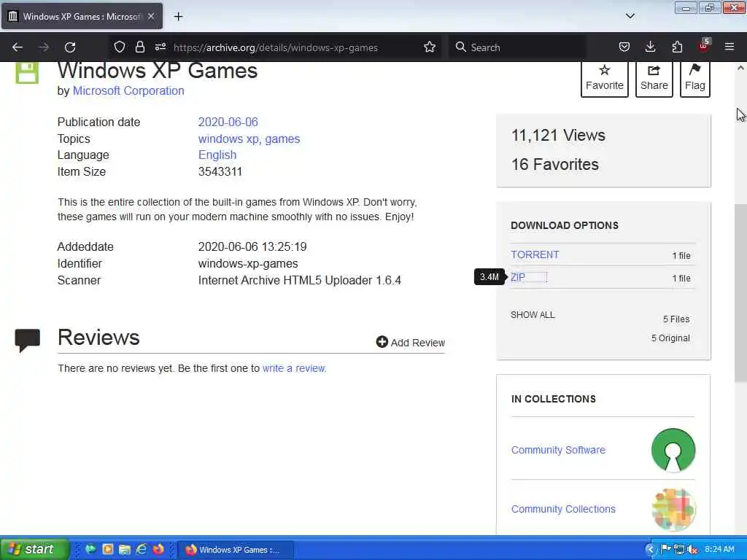Bookmark this page with the star icon
The height and width of the screenshot is (560, 747).
[430, 47]
